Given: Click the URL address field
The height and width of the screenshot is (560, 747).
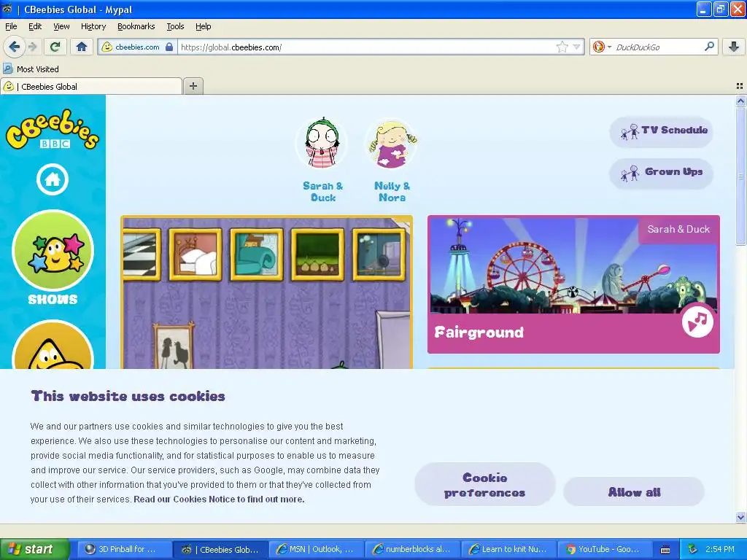Looking at the screenshot, I should click(367, 47).
